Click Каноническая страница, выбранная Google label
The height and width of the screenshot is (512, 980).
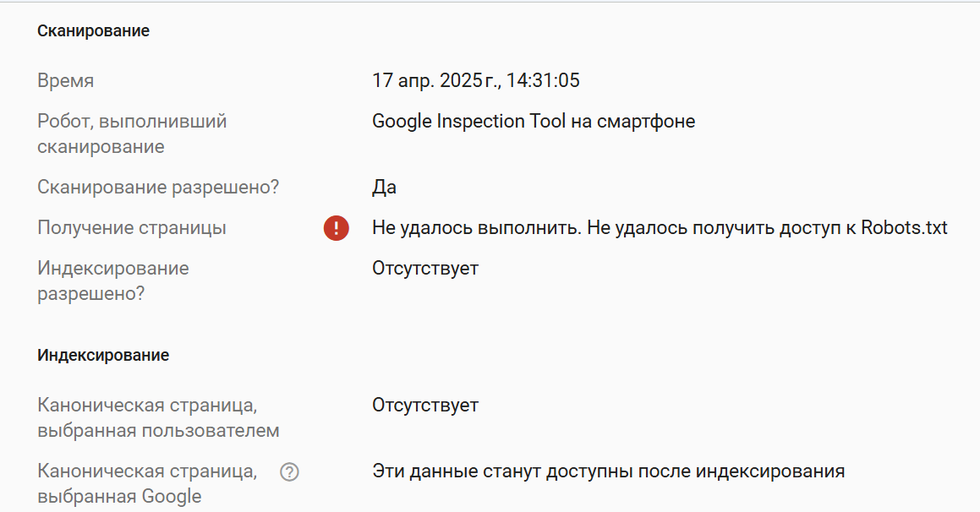point(147,484)
